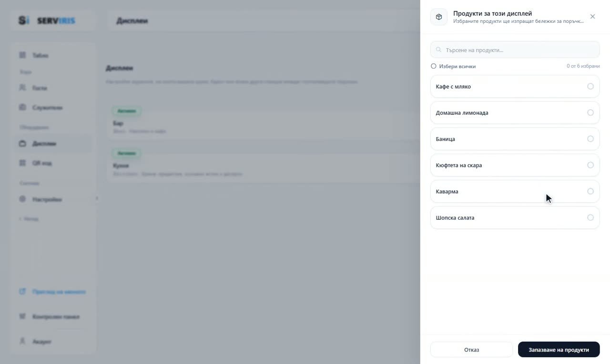Select the Домашна лимонада radio circle

pyautogui.click(x=590, y=112)
